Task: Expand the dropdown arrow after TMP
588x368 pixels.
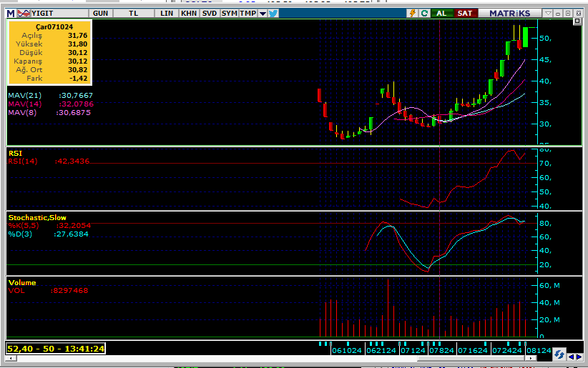Action: (263, 13)
